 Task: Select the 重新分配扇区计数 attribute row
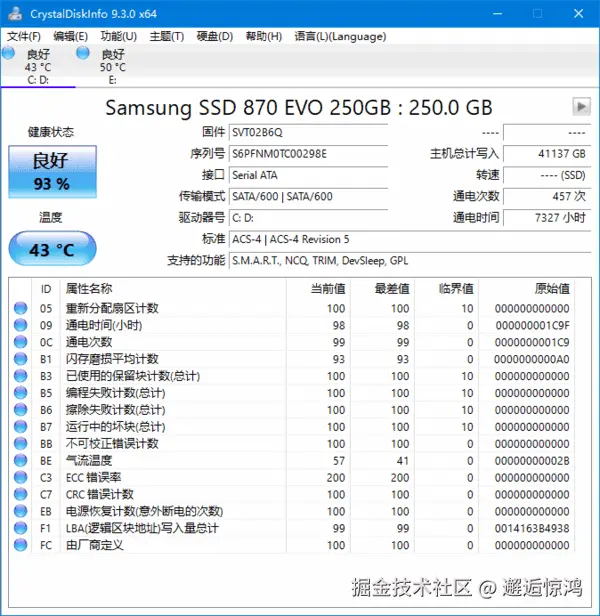(x=293, y=308)
